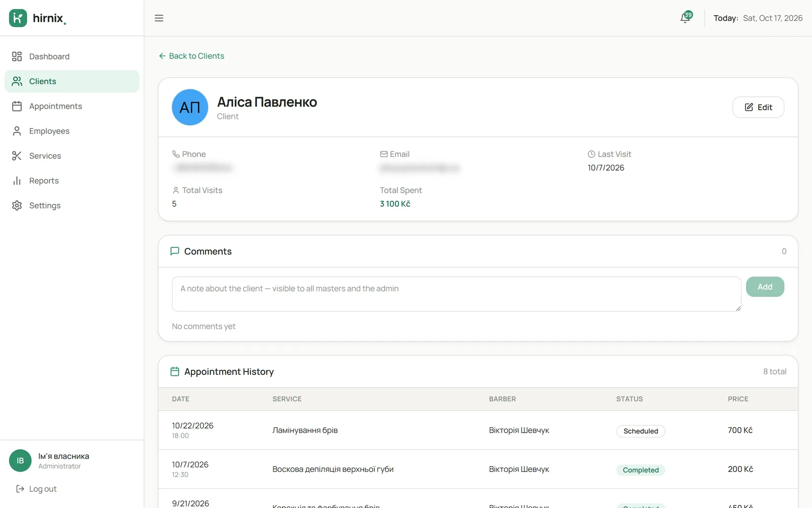Click the Scheduled status badge
The height and width of the screenshot is (508, 812).
(x=640, y=431)
